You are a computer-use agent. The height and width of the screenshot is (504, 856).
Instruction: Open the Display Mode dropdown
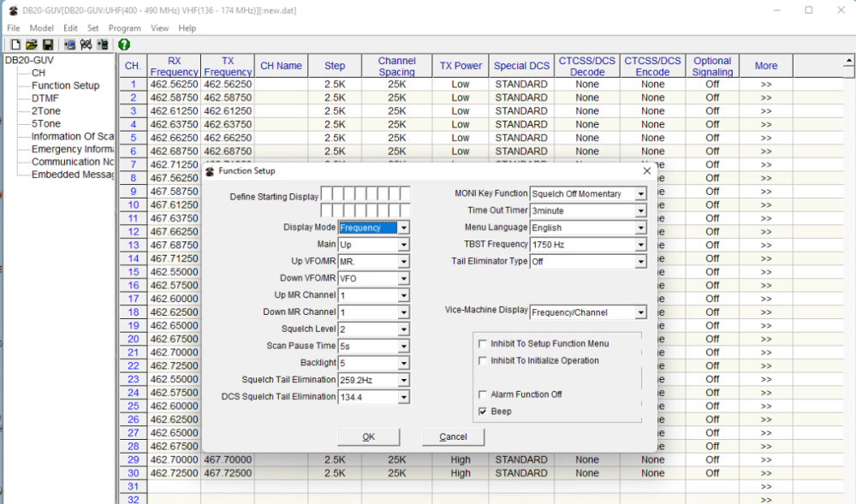[403, 228]
